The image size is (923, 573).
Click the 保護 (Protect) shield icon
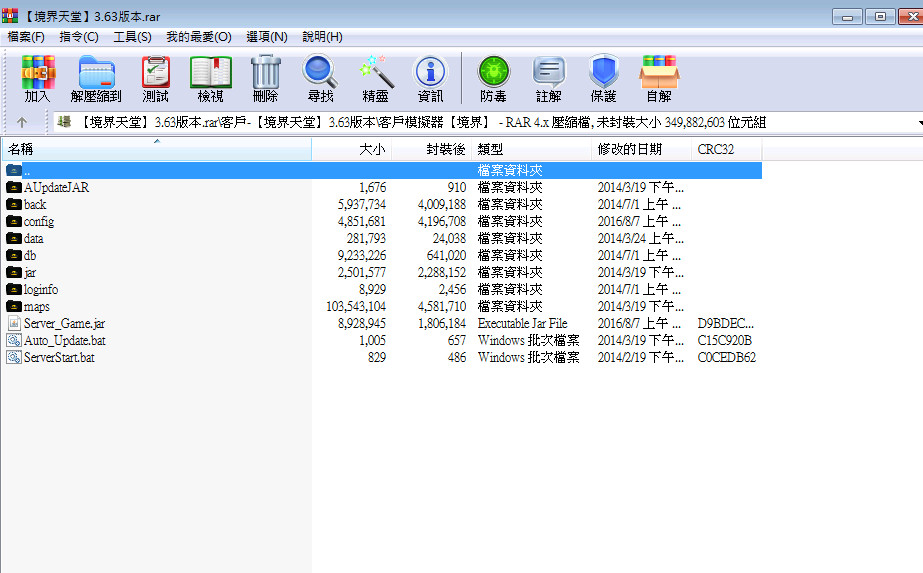(603, 72)
